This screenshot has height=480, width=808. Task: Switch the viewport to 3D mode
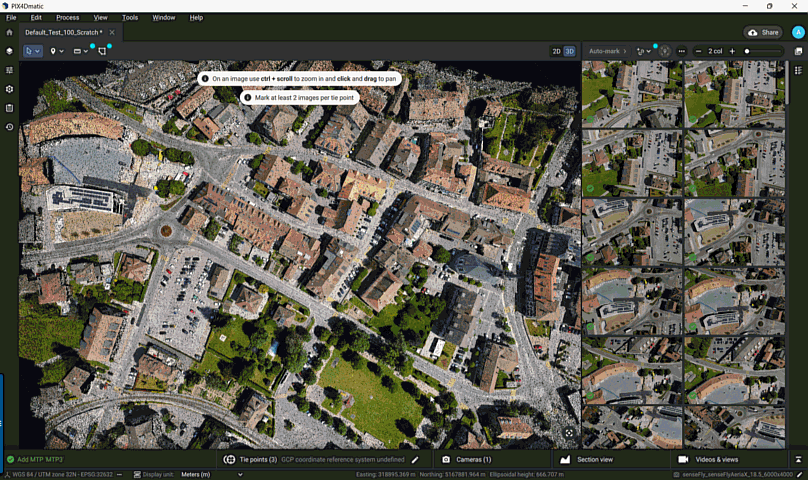point(570,51)
